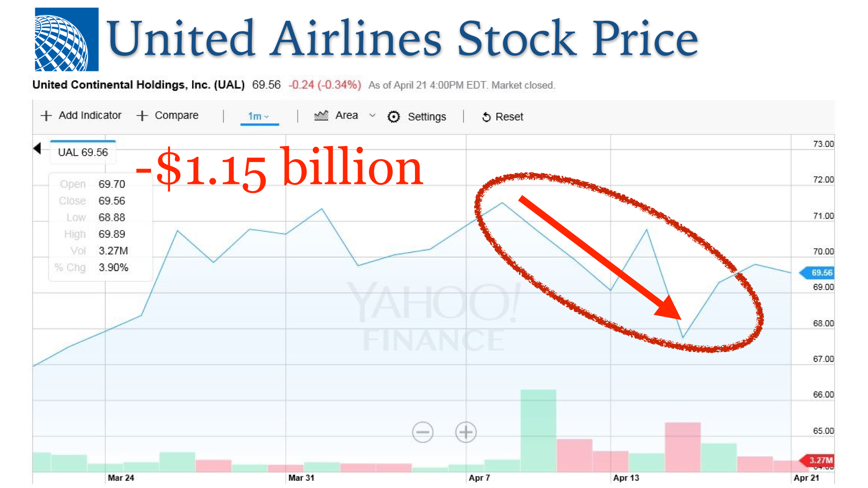Click the Area chart type icon
Screen dimensions: 868x488
(x=321, y=116)
